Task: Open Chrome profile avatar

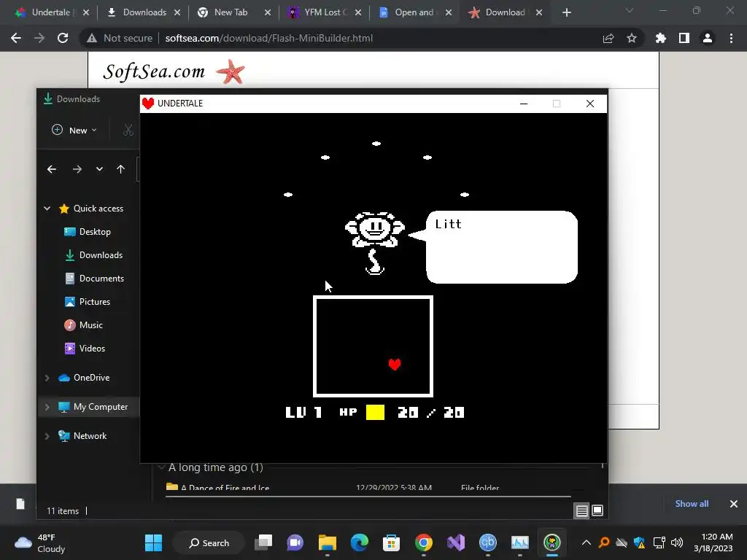Action: pyautogui.click(x=708, y=38)
